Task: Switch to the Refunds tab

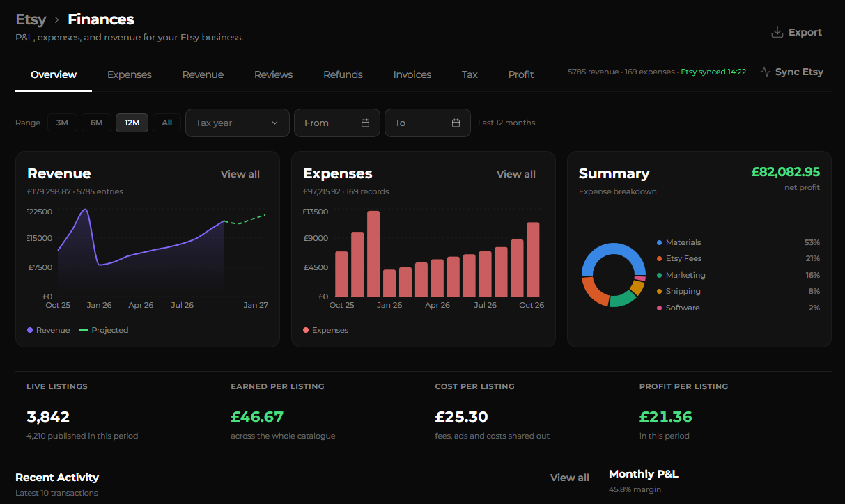Action: click(343, 74)
